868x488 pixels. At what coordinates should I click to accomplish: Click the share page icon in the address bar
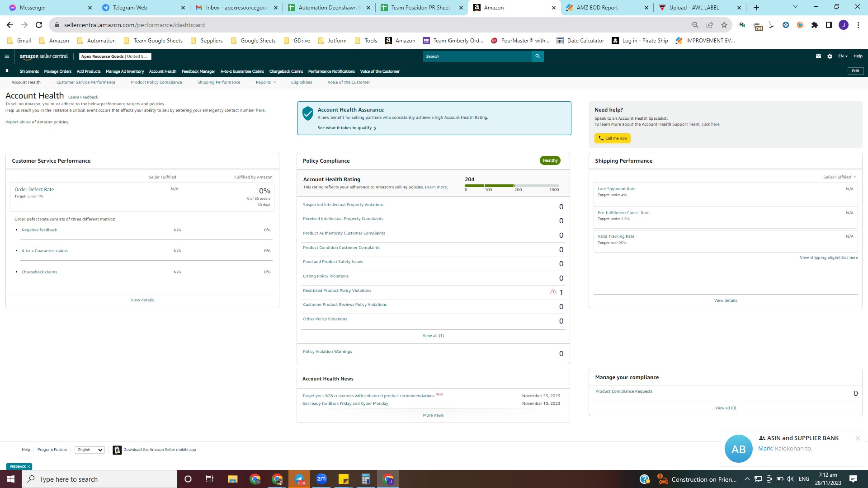pyautogui.click(x=710, y=25)
